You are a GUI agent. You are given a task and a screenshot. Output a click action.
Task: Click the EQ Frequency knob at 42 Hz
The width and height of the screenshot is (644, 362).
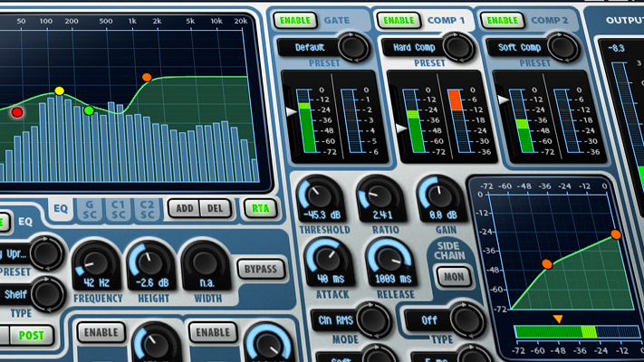95,262
